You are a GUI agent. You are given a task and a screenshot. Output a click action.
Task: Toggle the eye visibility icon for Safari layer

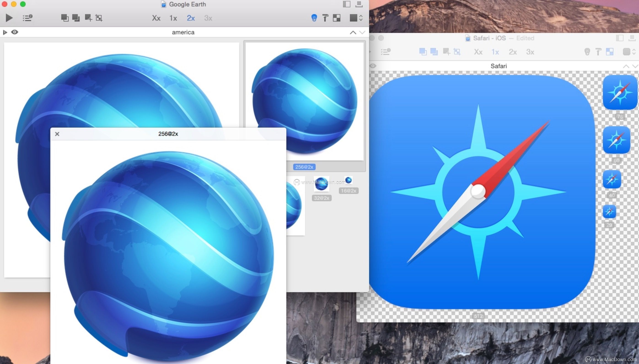coord(373,66)
